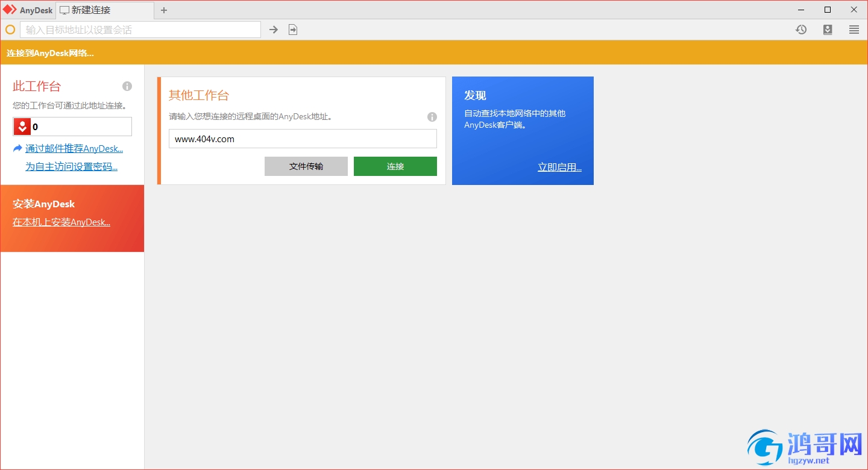Click the 其他工作台 heading
The width and height of the screenshot is (868, 470).
pyautogui.click(x=199, y=95)
